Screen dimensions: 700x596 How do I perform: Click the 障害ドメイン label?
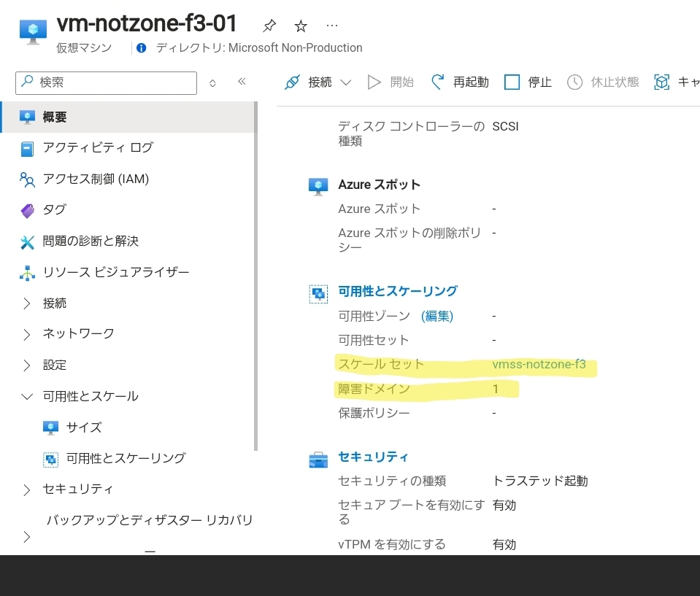(374, 389)
